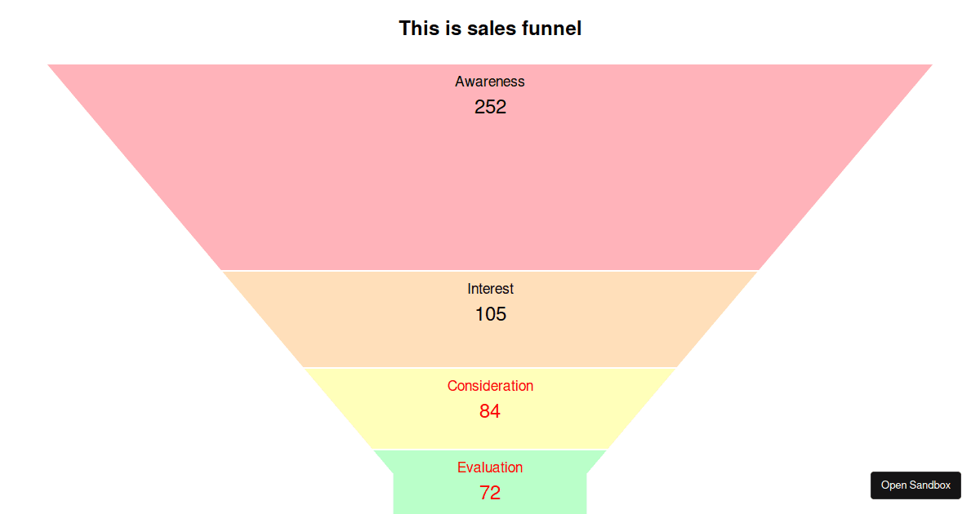Click the divider between Interest and Consideration
Viewport: 980px width, 514px height.
[x=490, y=367]
